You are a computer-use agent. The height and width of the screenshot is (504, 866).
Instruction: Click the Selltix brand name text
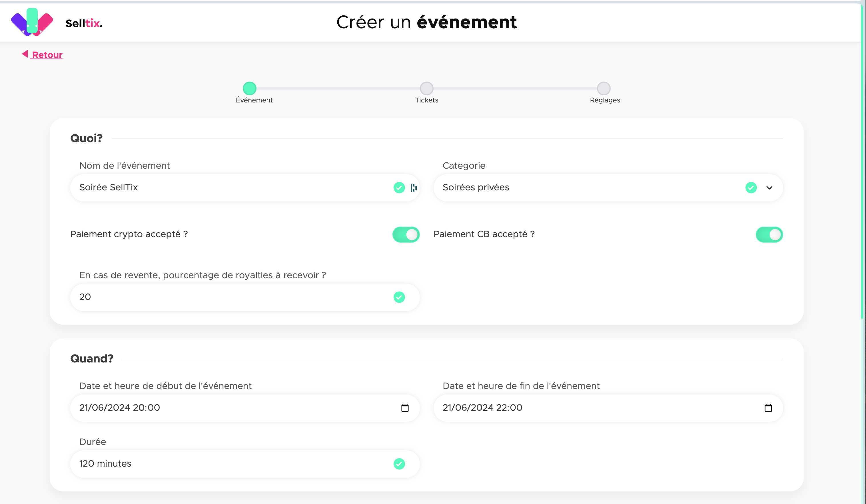84,23
